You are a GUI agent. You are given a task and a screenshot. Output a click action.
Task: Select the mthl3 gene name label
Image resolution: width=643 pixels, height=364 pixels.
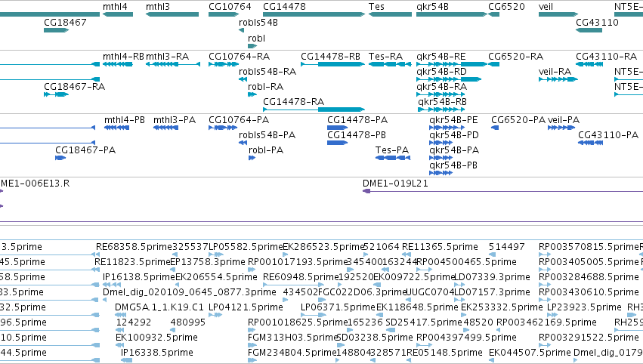pos(158,7)
